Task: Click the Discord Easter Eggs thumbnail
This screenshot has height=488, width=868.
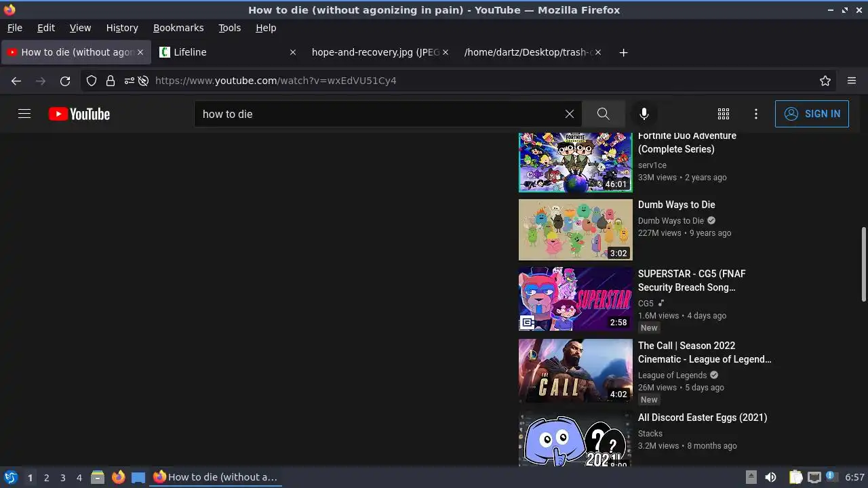Action: [x=576, y=439]
